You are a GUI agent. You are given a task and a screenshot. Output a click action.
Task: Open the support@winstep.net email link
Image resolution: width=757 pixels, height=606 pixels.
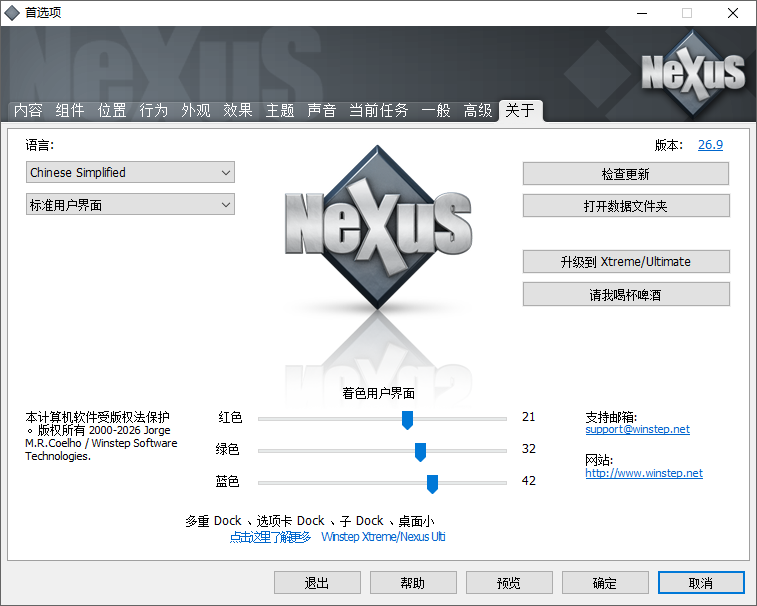coord(638,429)
